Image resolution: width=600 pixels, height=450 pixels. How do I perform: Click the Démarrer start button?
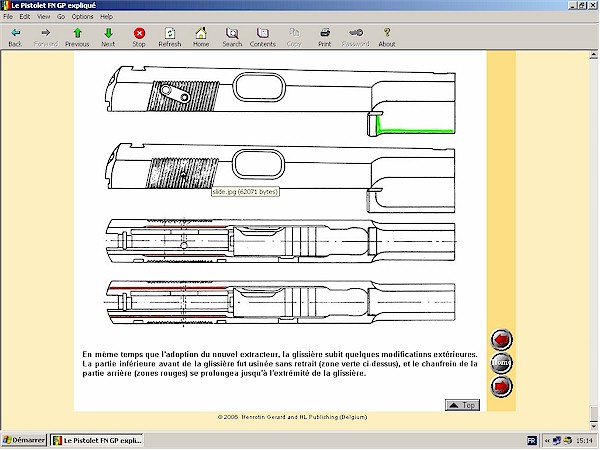point(24,441)
